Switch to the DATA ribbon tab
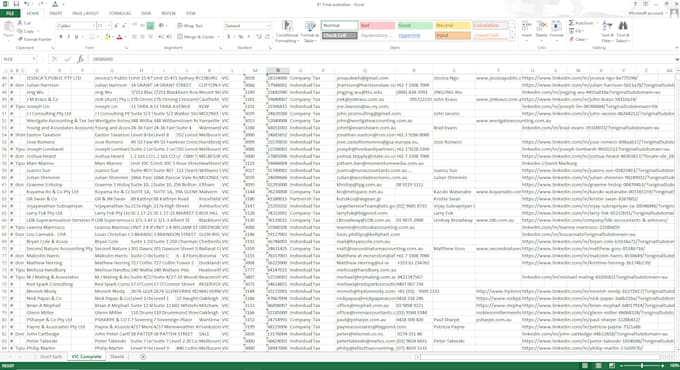The image size is (680, 370). (146, 13)
